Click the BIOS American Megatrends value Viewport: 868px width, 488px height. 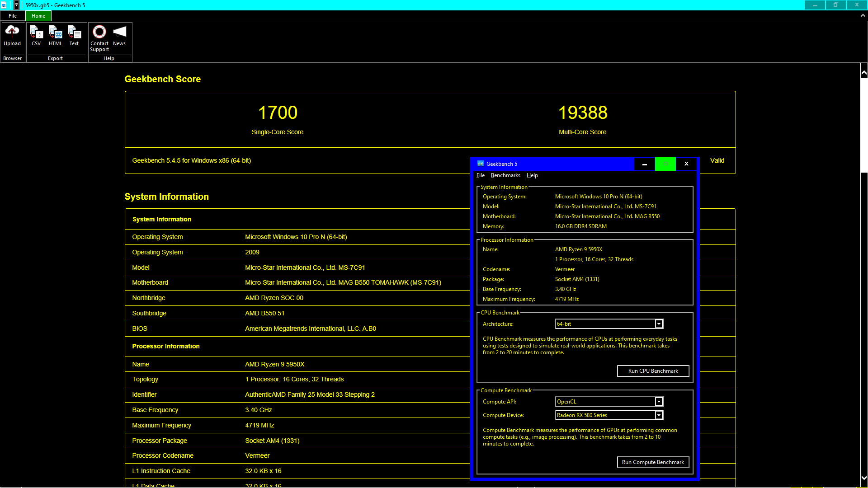click(x=311, y=328)
